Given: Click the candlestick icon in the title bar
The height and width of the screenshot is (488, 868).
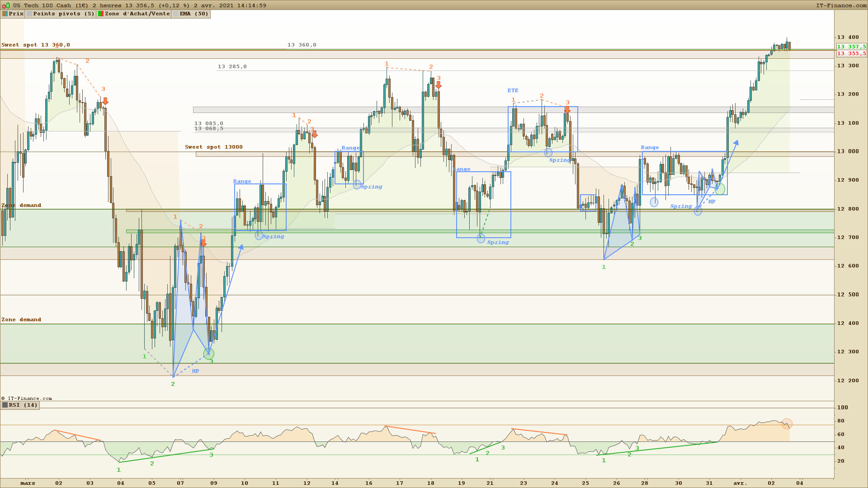Looking at the screenshot, I should coord(6,5).
